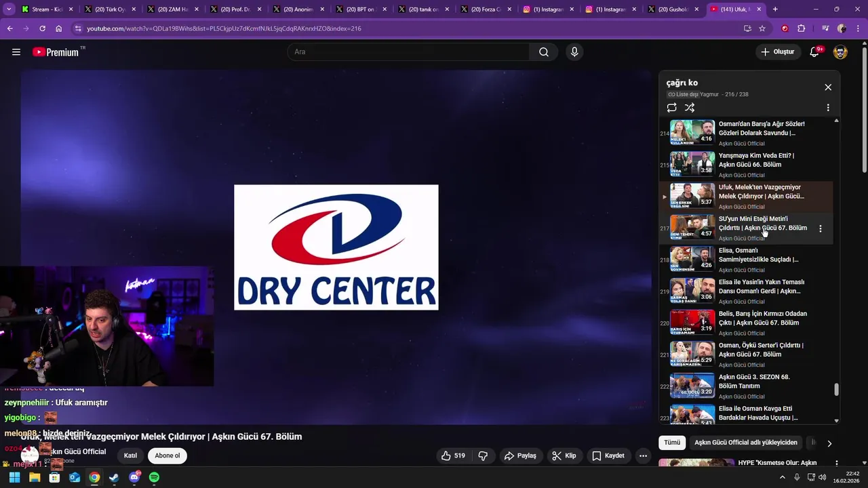
Task: Open the tab search dropdown arrow
Action: pos(9,9)
